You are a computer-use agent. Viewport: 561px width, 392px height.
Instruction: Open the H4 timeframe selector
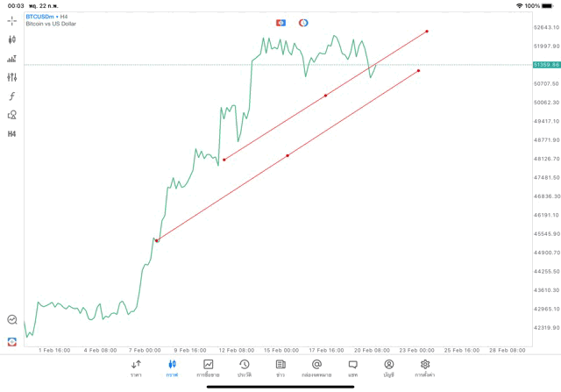(12, 134)
